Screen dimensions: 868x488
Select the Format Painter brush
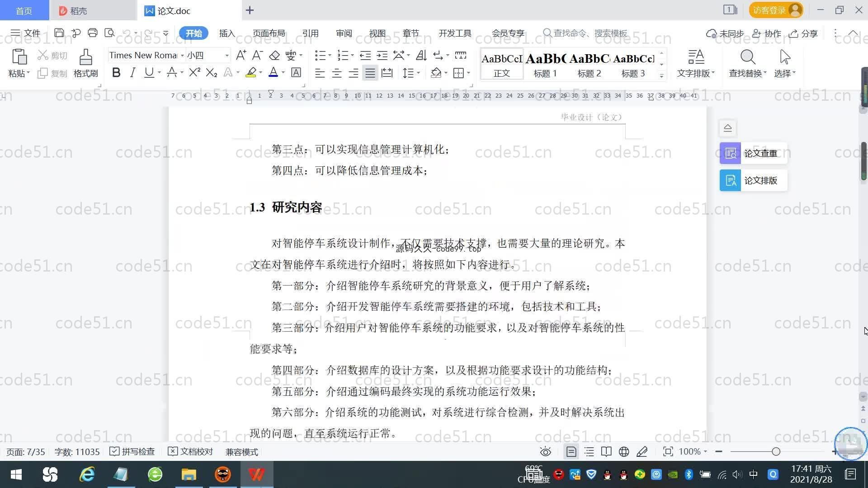[86, 57]
